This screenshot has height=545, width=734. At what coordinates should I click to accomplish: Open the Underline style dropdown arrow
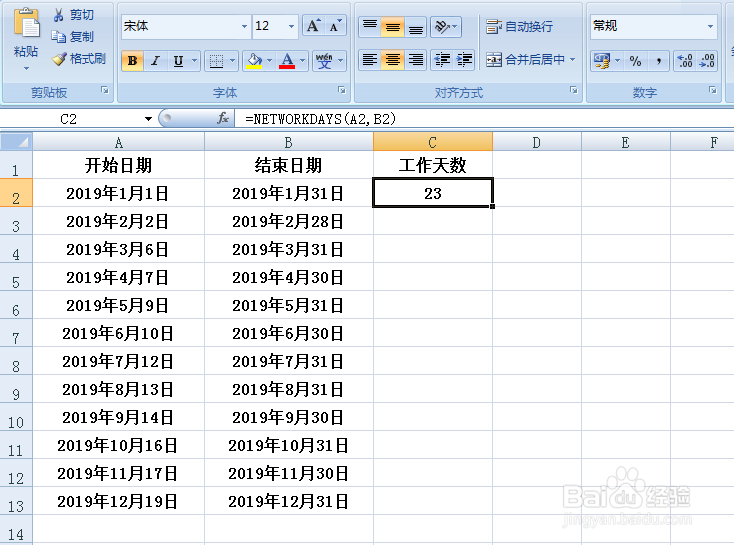[194, 61]
